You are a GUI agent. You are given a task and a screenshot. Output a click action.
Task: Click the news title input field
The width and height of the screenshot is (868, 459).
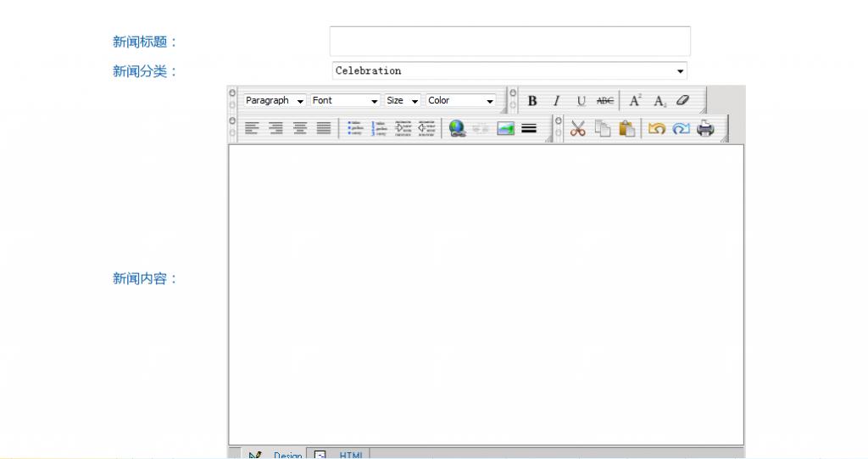(x=509, y=41)
